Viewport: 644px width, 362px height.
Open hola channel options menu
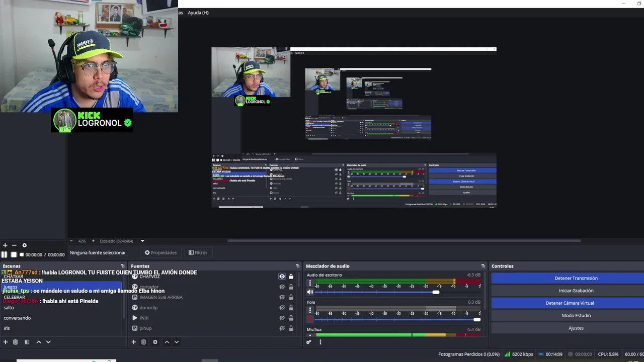pos(310,310)
